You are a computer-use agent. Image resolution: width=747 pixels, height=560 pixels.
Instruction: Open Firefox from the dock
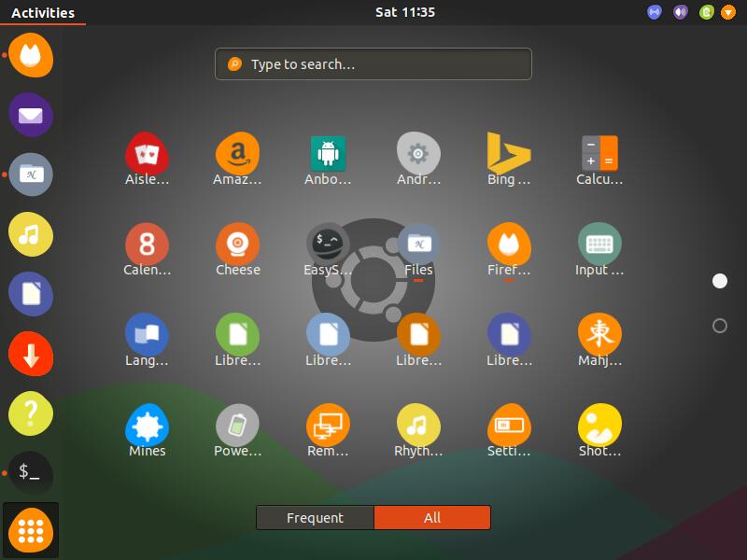(31, 55)
